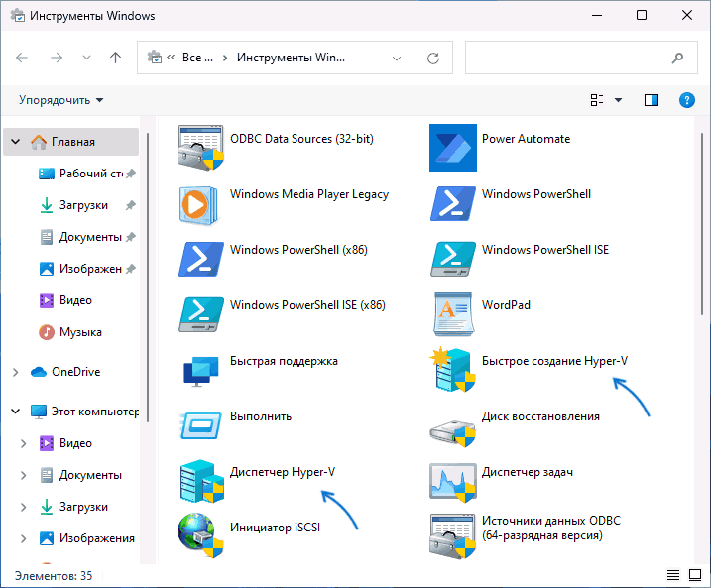Open the WordPad icon
The width and height of the screenshot is (711, 588).
453,314
